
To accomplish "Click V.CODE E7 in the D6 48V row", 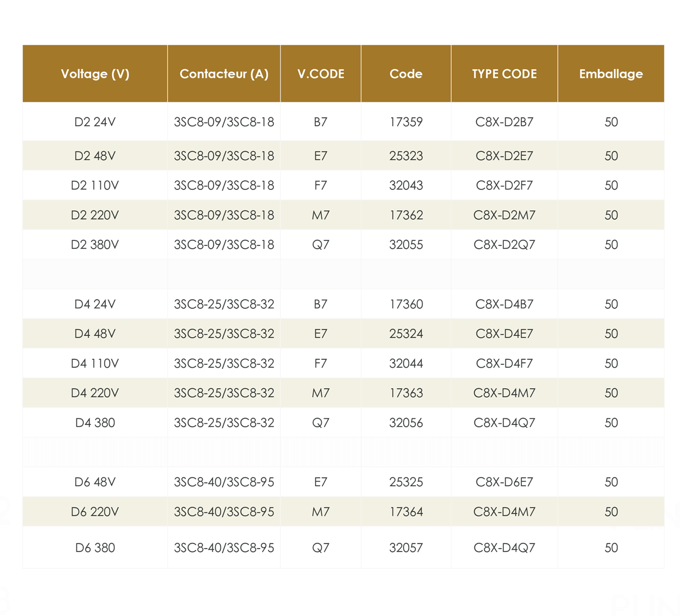I will pos(321,482).
